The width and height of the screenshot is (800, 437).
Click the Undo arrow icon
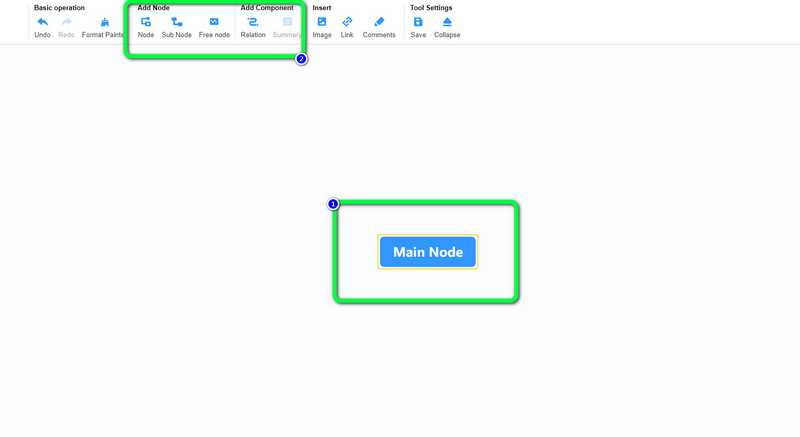click(42, 22)
